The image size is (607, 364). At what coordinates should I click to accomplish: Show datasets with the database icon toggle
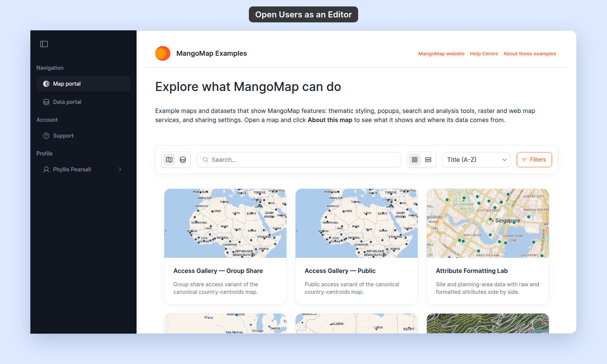183,160
